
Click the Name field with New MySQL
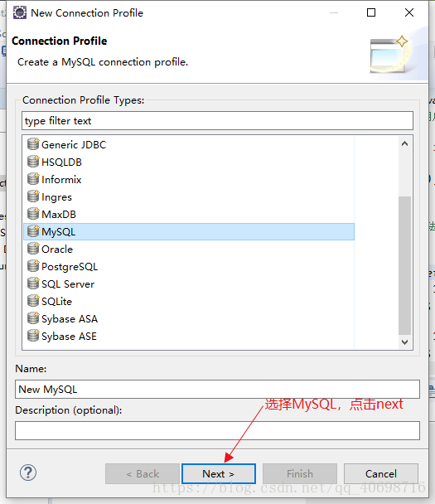click(217, 390)
